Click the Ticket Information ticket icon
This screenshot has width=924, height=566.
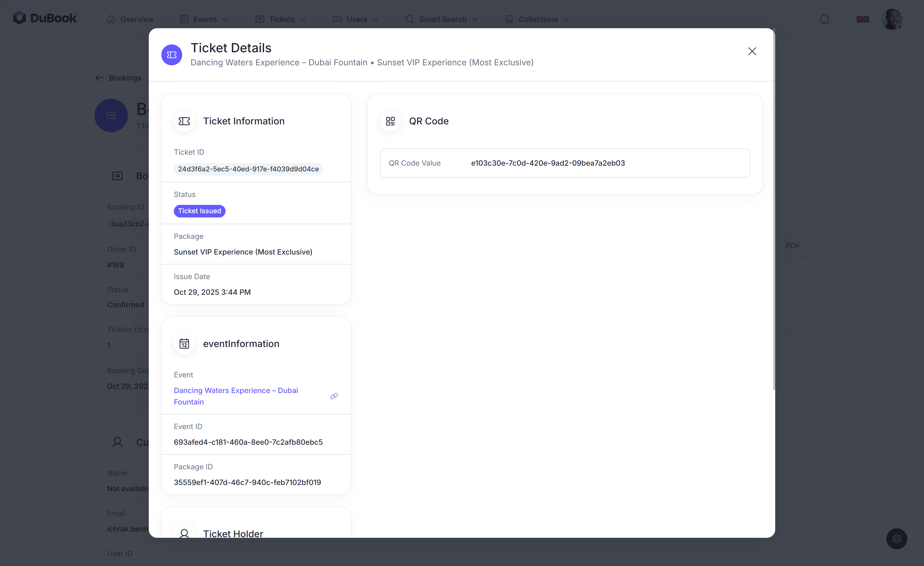[184, 121]
